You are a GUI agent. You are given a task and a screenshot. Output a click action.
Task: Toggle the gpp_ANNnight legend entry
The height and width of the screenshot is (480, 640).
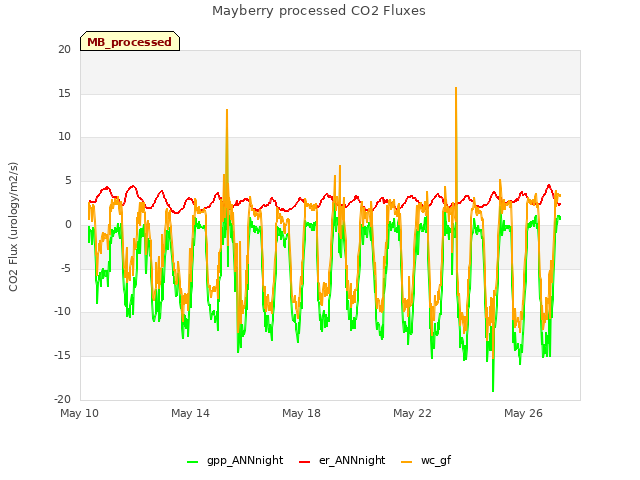(x=235, y=460)
